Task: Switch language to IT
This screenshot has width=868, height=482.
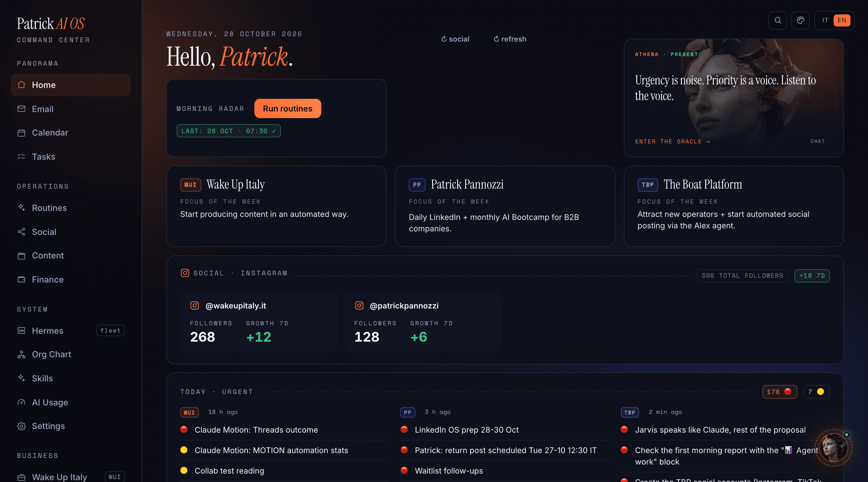Action: click(x=825, y=20)
